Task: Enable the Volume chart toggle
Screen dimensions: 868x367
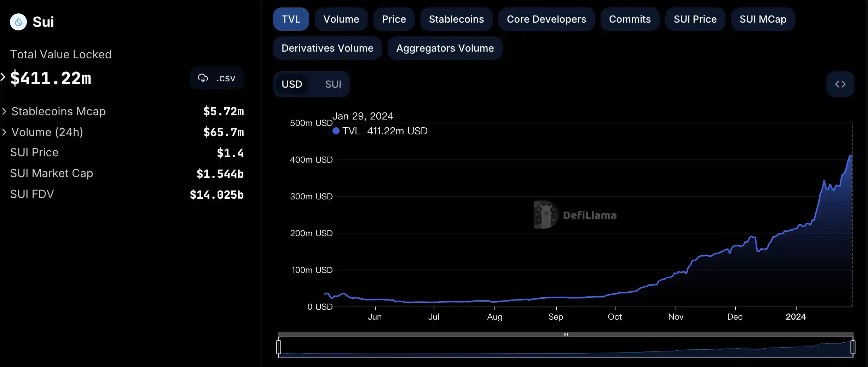Action: (x=341, y=19)
